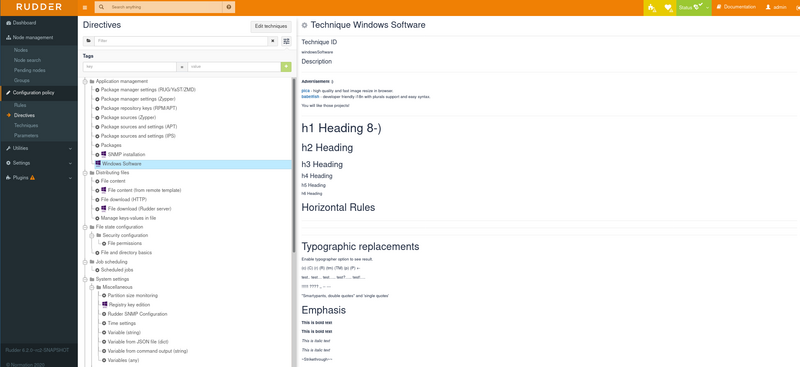Open the Status dropdown in the top bar

pyautogui.click(x=693, y=8)
